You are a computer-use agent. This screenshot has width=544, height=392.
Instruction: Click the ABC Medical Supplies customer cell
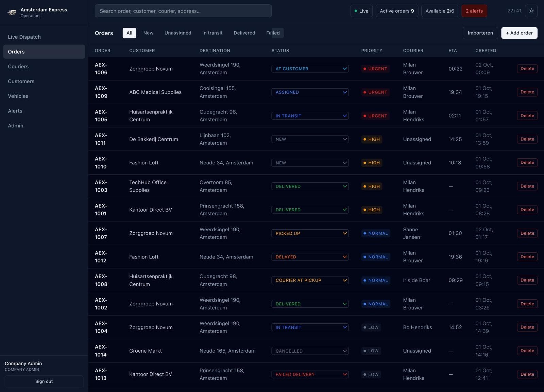[155, 92]
